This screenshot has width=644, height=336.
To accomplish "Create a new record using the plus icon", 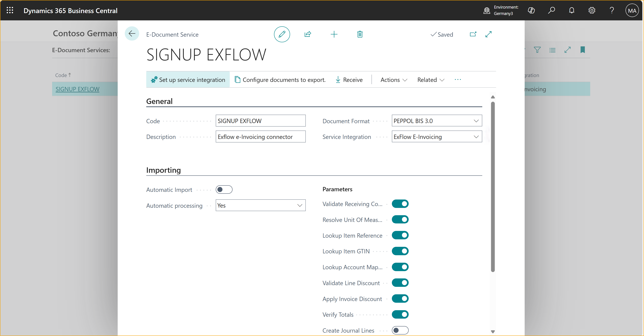I will [x=334, y=34].
